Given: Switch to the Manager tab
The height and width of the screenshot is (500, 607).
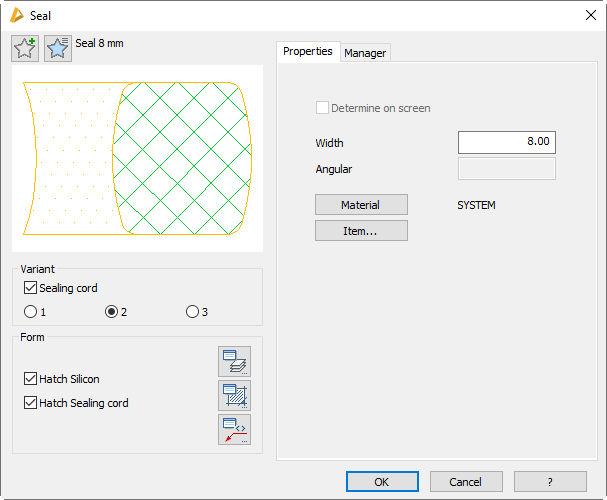Looking at the screenshot, I should point(365,53).
